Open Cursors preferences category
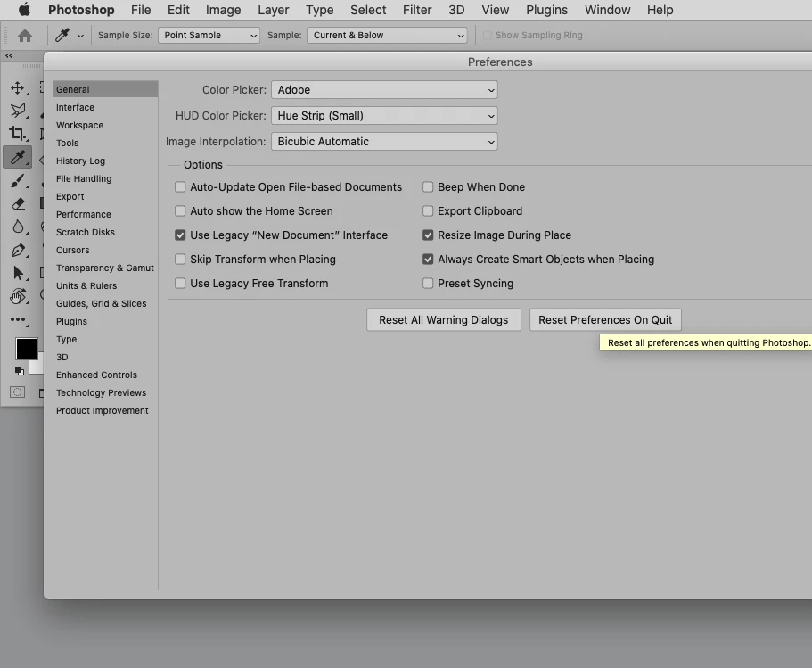 click(x=105, y=250)
